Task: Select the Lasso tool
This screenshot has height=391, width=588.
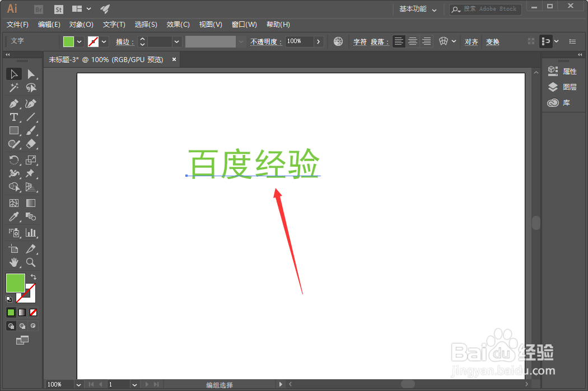Action: [31, 88]
